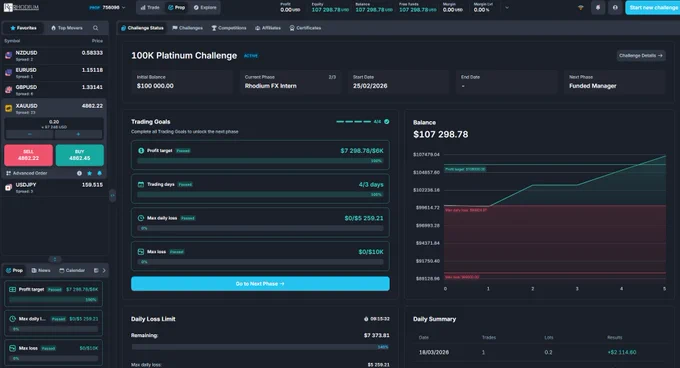680x368 pixels.
Task: Show more bottom-panel tabs via the right chevron
Action: pos(104,270)
